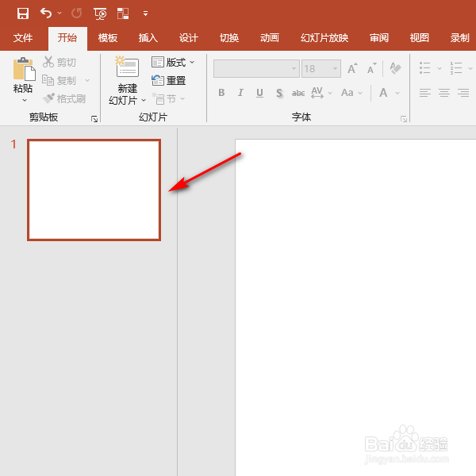The image size is (476, 476).
Task: Open the 设计 tab
Action: pyautogui.click(x=189, y=38)
